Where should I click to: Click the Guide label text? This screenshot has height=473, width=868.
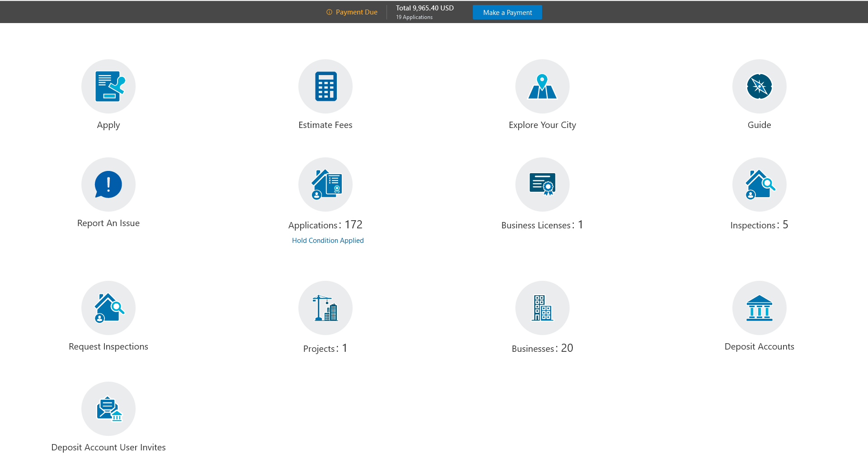tap(759, 125)
